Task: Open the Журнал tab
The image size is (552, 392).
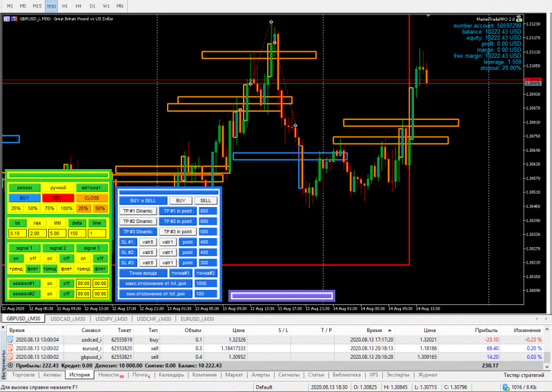Action: (427, 375)
